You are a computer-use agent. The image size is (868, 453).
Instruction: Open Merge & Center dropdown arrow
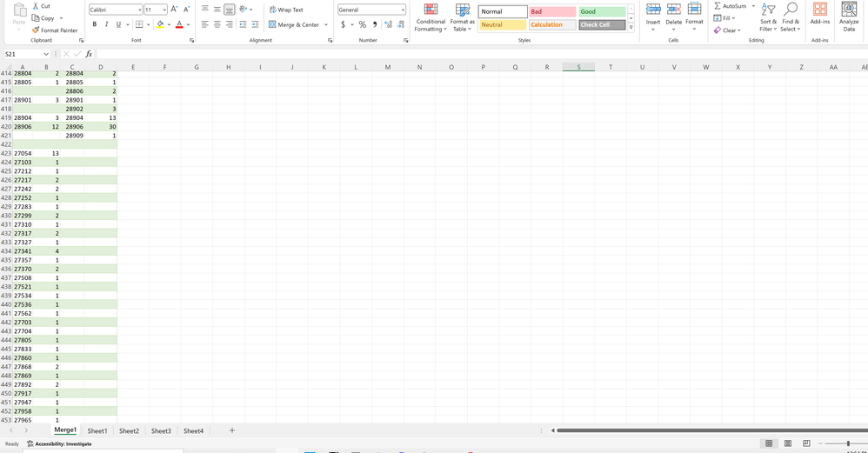(x=326, y=24)
